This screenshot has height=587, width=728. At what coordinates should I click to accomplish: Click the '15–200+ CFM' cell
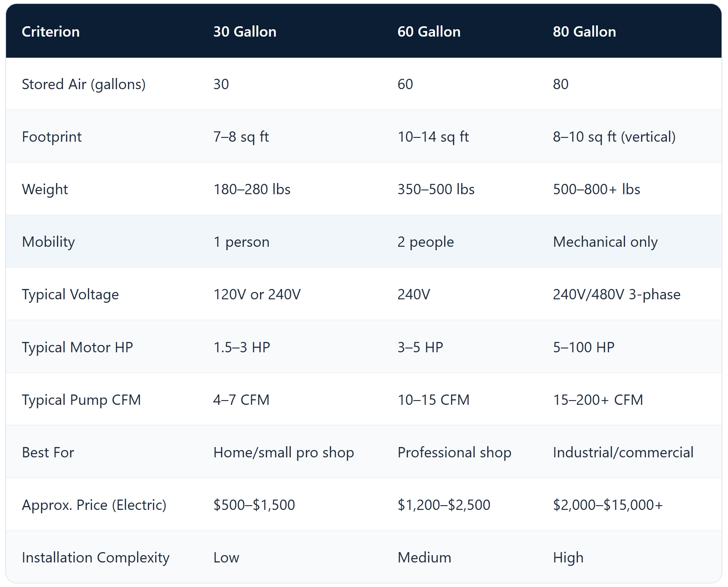(598, 400)
